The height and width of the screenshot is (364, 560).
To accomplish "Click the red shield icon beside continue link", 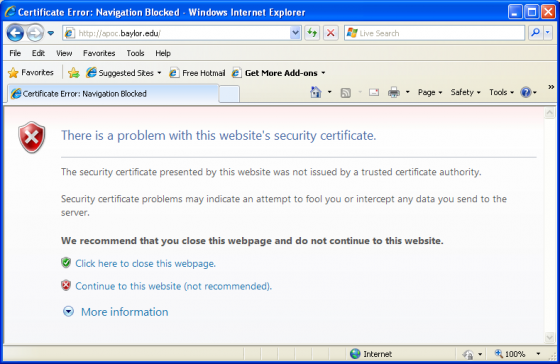I will (66, 285).
